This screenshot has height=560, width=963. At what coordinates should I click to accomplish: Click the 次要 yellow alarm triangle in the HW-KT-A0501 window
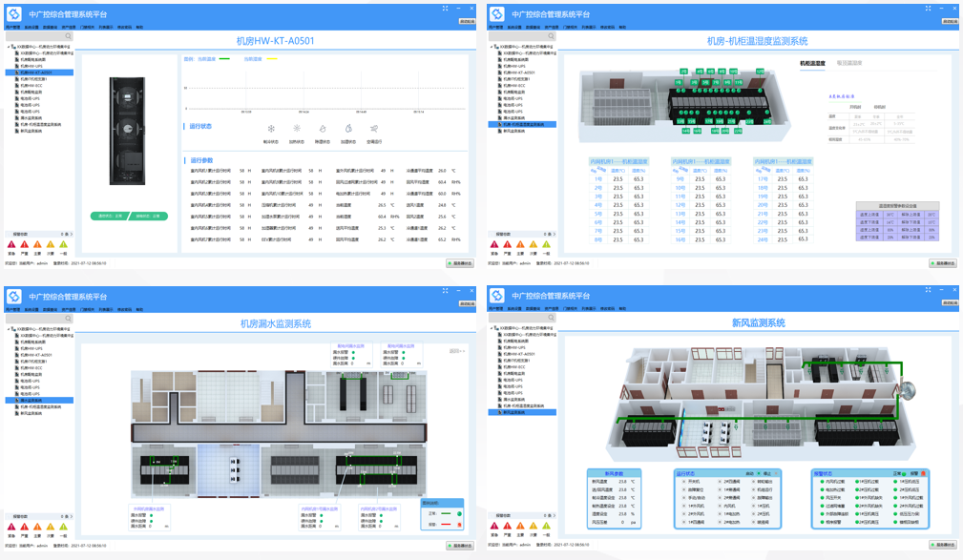pyautogui.click(x=51, y=244)
